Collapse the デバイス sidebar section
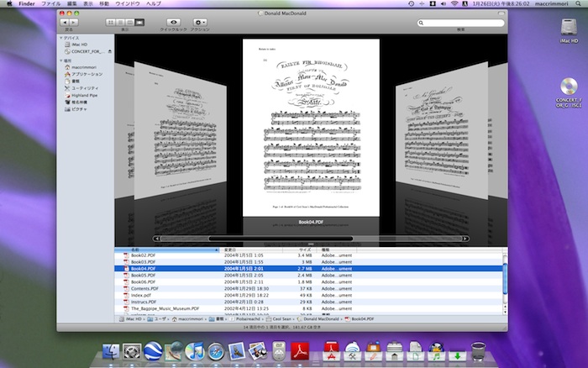 (x=60, y=38)
